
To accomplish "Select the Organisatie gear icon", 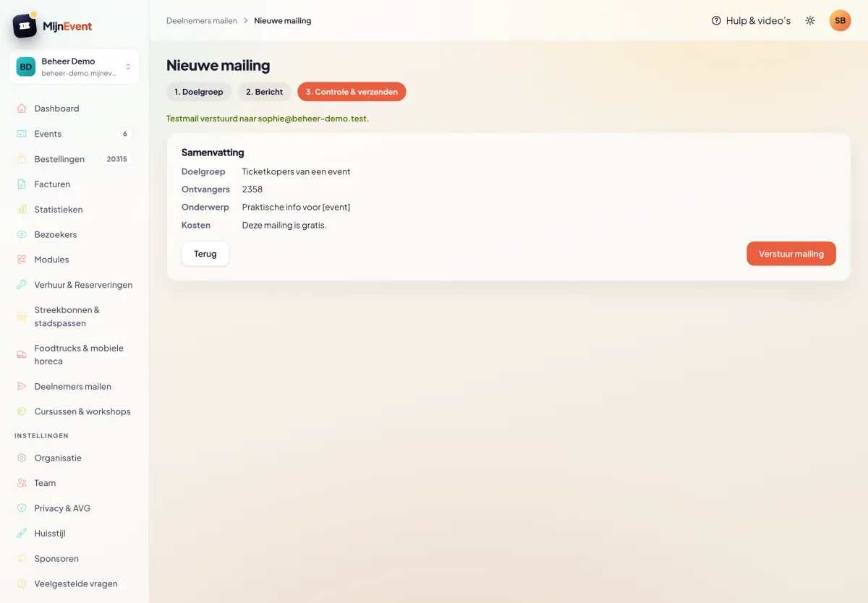I will tap(22, 458).
